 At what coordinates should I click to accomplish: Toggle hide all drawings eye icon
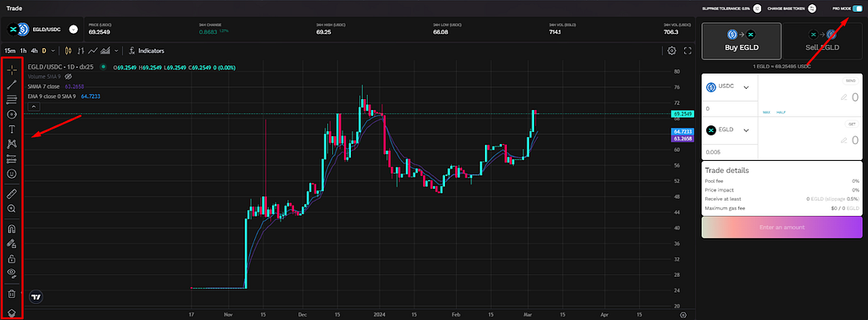tap(12, 273)
